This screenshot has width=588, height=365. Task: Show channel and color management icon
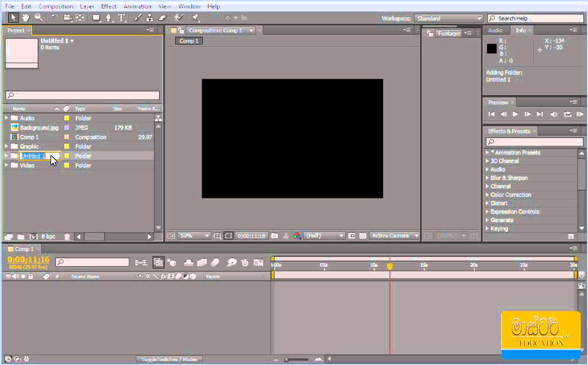click(297, 236)
